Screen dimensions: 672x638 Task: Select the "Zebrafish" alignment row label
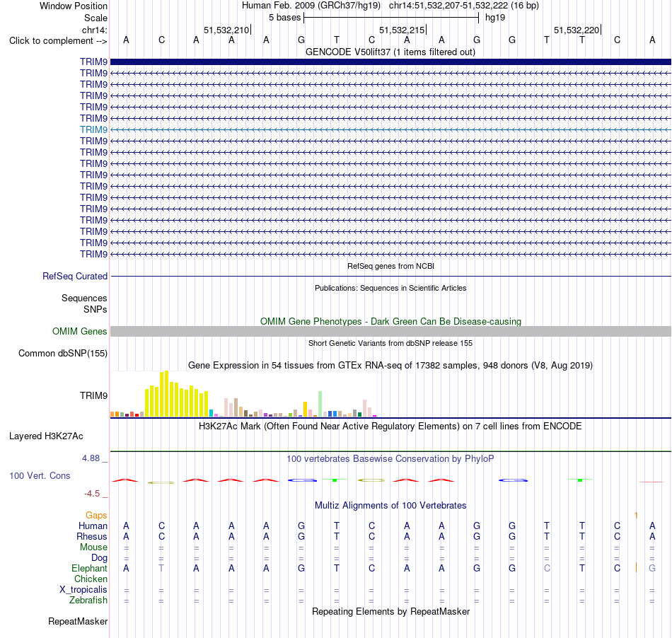click(x=88, y=601)
